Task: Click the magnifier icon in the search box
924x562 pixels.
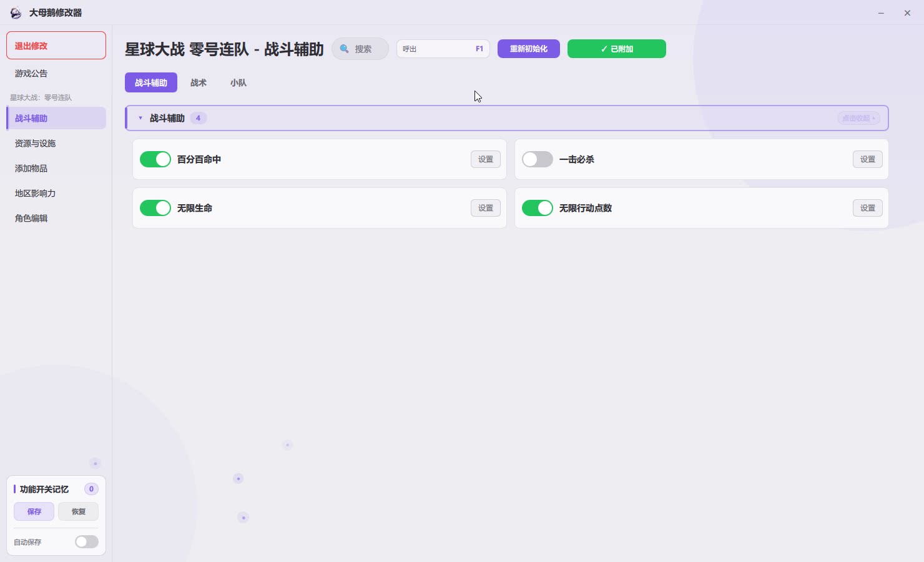Action: [x=344, y=49]
